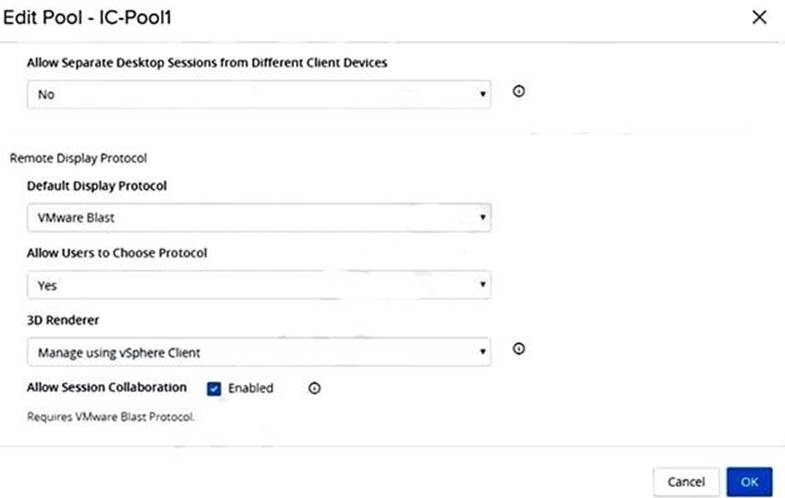Click the Allow Session Collaboration label
The height and width of the screenshot is (498, 785).
click(107, 387)
